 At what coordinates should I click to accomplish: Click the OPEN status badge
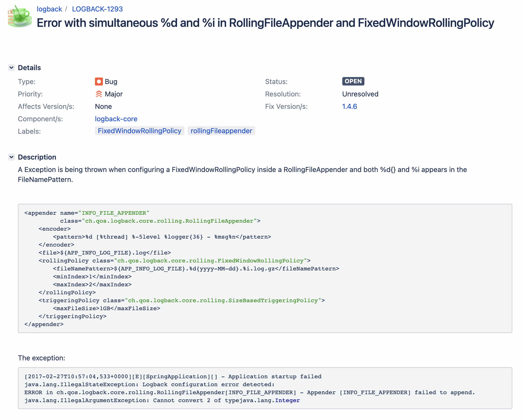tap(353, 81)
